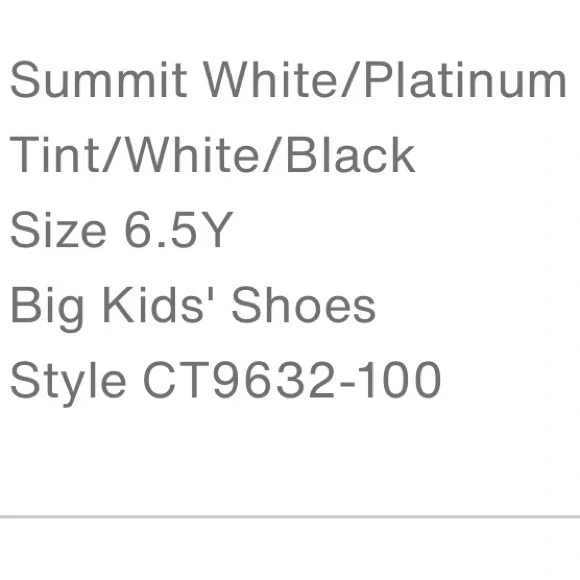Click the "Size" label
This screenshot has height=580, width=580.
[58, 229]
